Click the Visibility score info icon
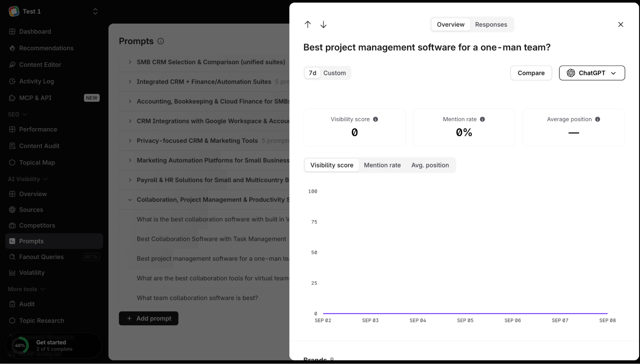Viewport: 640px width, 364px height. 376,119
